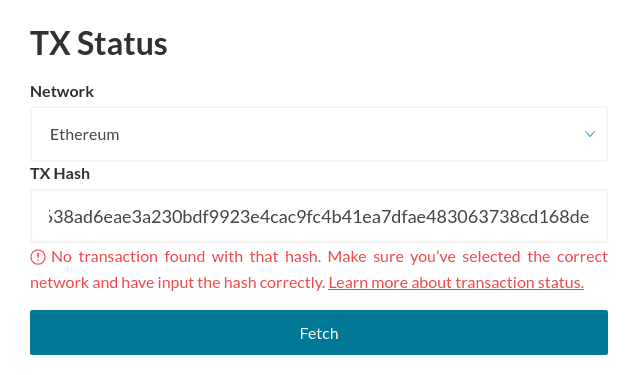Open Learn more about transaction status link
The width and height of the screenshot is (636, 375).
[x=456, y=283]
